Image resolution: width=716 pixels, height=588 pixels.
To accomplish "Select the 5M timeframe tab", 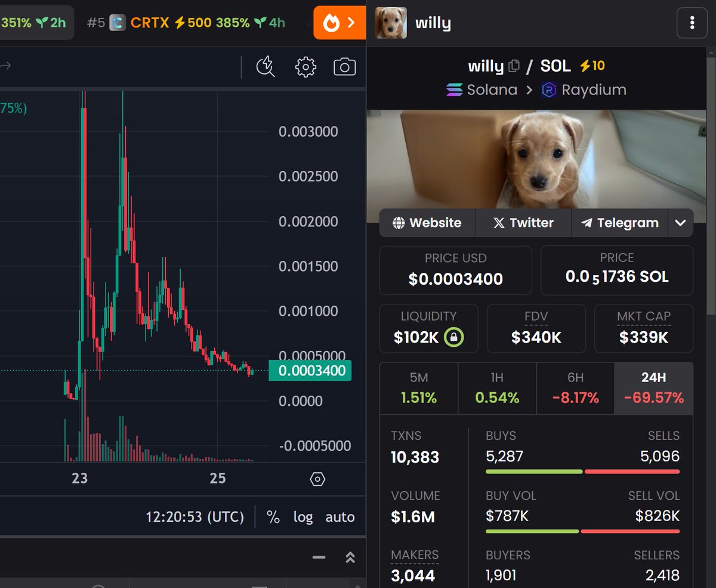I will click(419, 388).
